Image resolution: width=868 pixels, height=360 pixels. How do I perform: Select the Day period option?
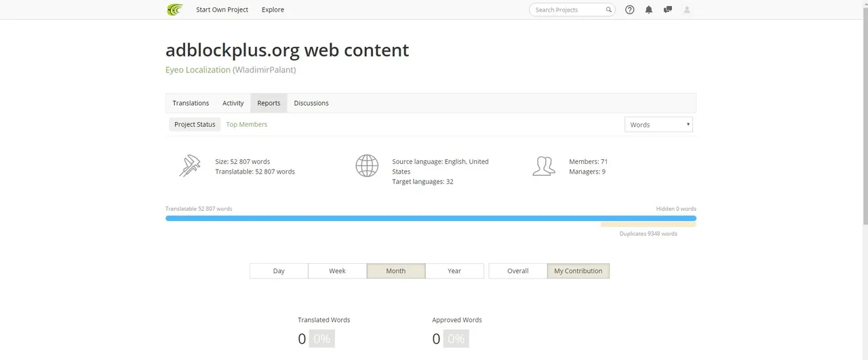279,271
